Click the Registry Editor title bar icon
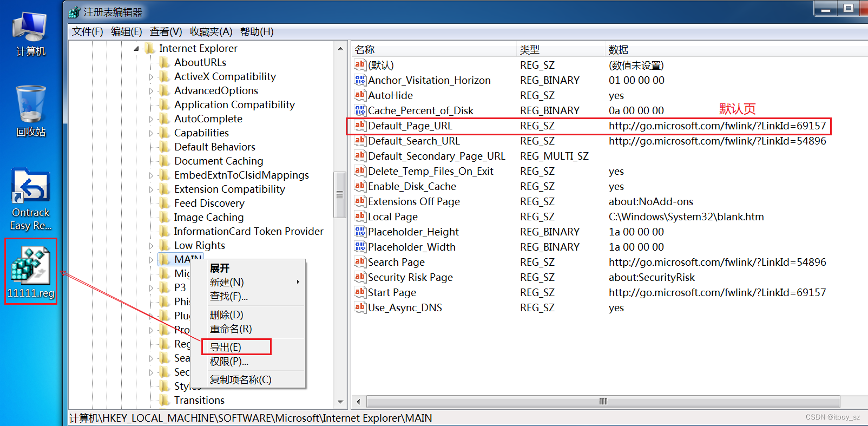This screenshot has height=426, width=868. (x=75, y=12)
